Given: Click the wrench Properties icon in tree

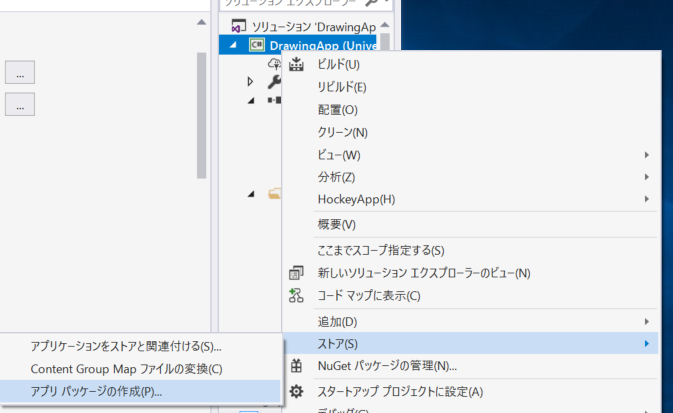Looking at the screenshot, I should click(x=274, y=82).
